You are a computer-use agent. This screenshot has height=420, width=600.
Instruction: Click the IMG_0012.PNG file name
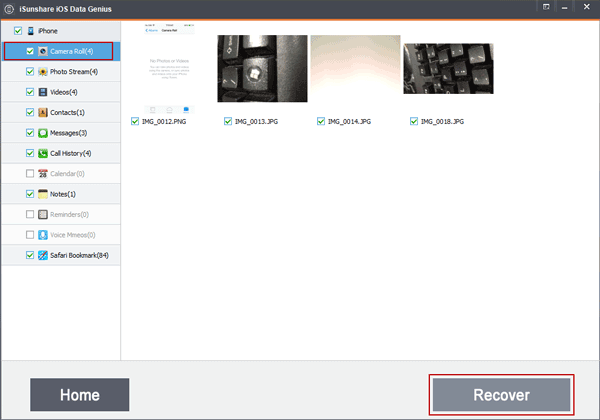pyautogui.click(x=164, y=122)
